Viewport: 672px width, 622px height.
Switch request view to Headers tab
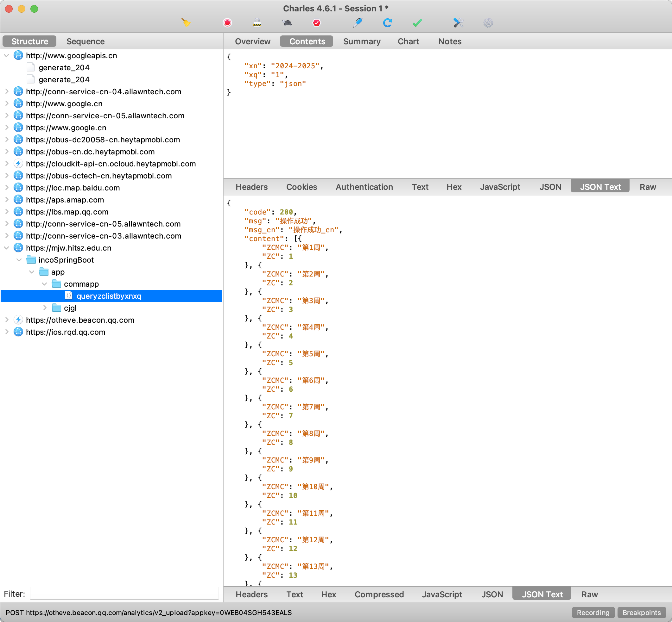(252, 187)
